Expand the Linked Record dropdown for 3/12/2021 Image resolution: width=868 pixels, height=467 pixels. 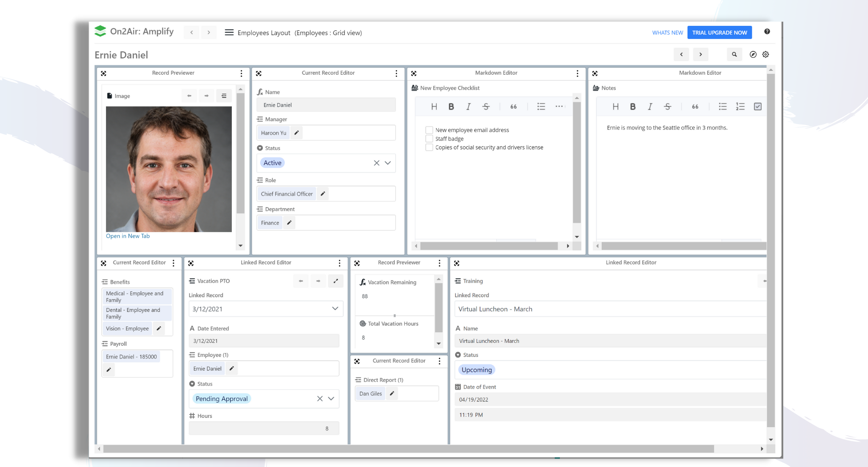pyautogui.click(x=335, y=309)
